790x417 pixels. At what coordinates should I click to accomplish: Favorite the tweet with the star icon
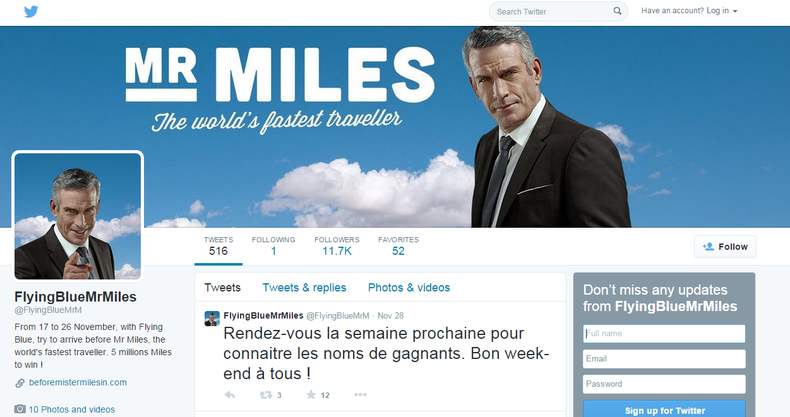coord(311,394)
